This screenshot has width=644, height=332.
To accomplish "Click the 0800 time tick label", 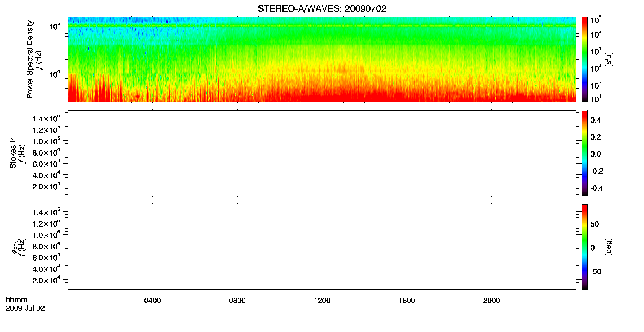I will click(x=237, y=301).
